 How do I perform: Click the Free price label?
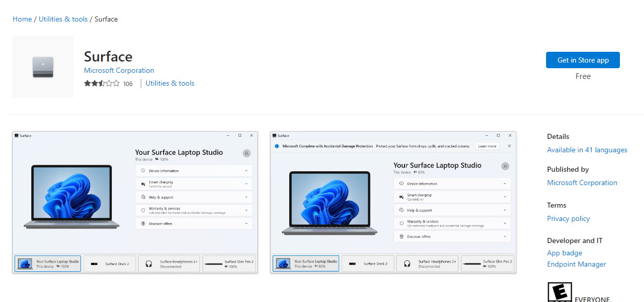583,76
